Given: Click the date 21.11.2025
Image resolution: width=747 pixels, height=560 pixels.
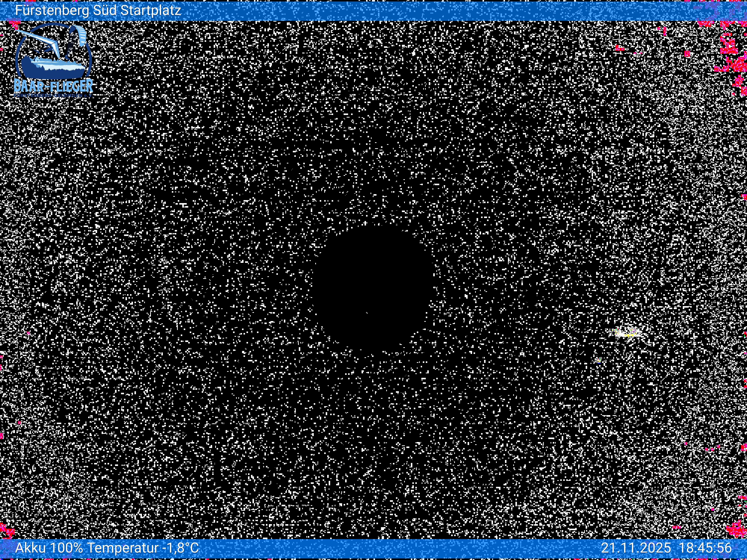Looking at the screenshot, I should tap(636, 547).
